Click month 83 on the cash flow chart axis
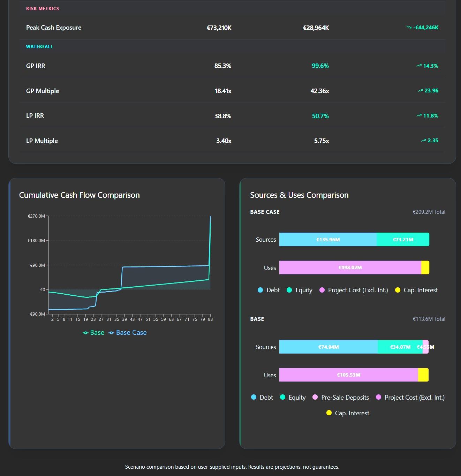461x476 pixels. coord(210,319)
